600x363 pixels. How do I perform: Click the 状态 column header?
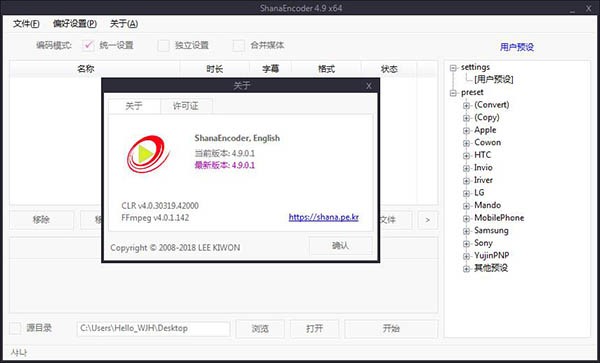[x=389, y=69]
